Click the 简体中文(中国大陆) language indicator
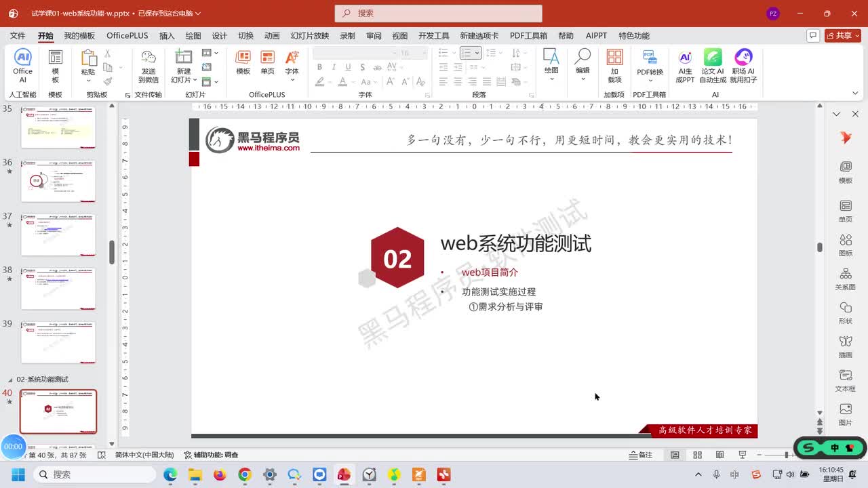 coord(144,455)
